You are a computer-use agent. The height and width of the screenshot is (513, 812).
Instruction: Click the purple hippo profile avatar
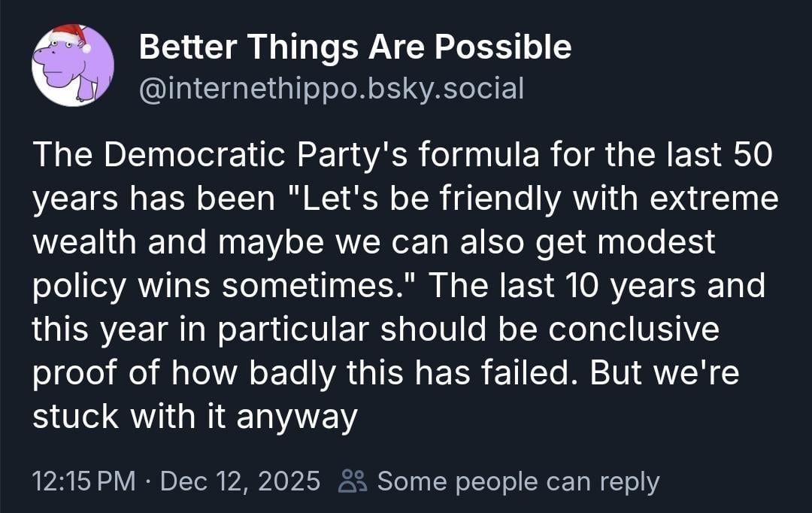73,66
